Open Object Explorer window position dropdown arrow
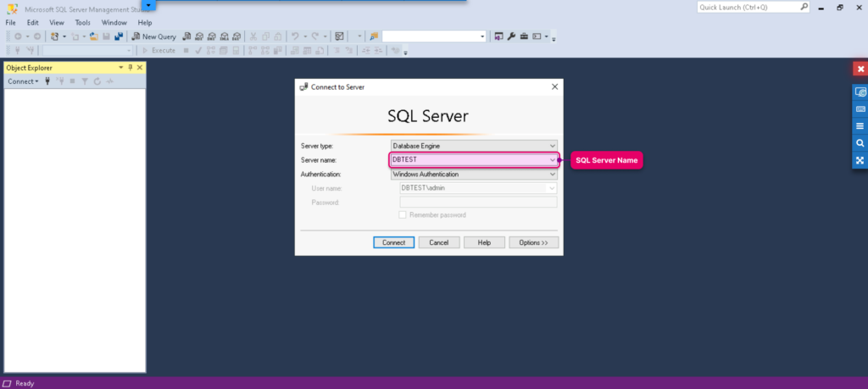Image resolution: width=868 pixels, height=389 pixels. [121, 68]
